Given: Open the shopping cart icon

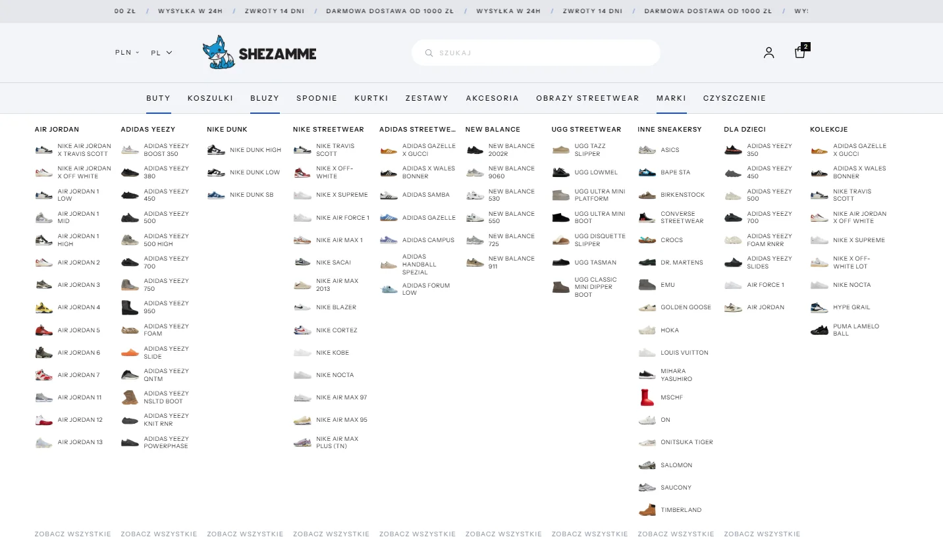Looking at the screenshot, I should [x=800, y=52].
